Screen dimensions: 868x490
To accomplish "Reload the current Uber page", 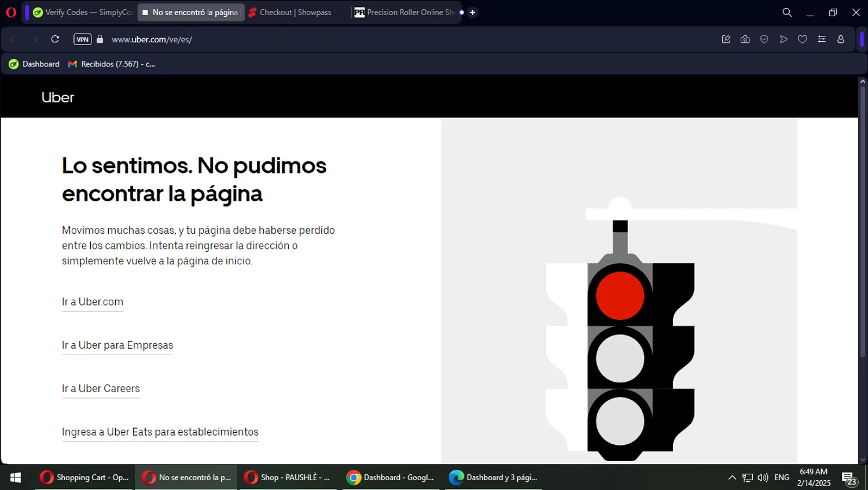I will 55,39.
